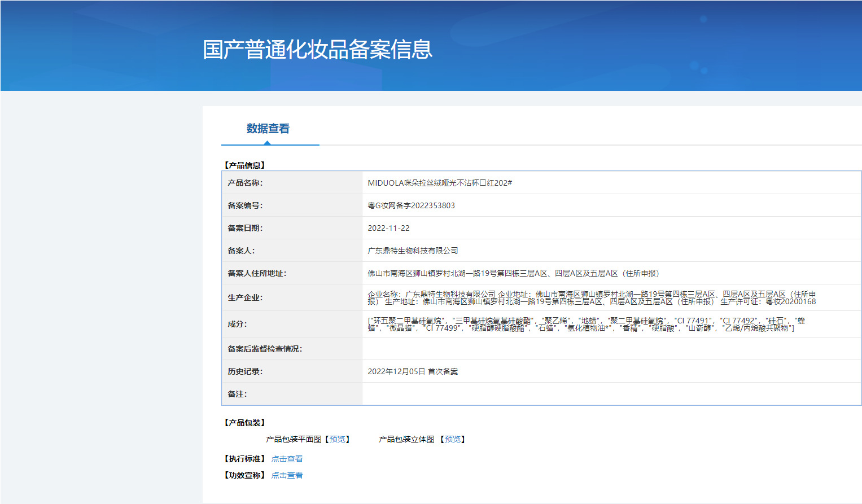Click the 成分 row label
Screen dimensions: 862x504
(x=237, y=324)
